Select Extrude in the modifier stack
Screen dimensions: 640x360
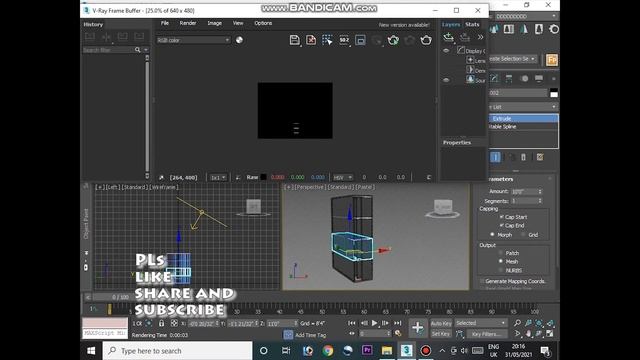point(524,118)
